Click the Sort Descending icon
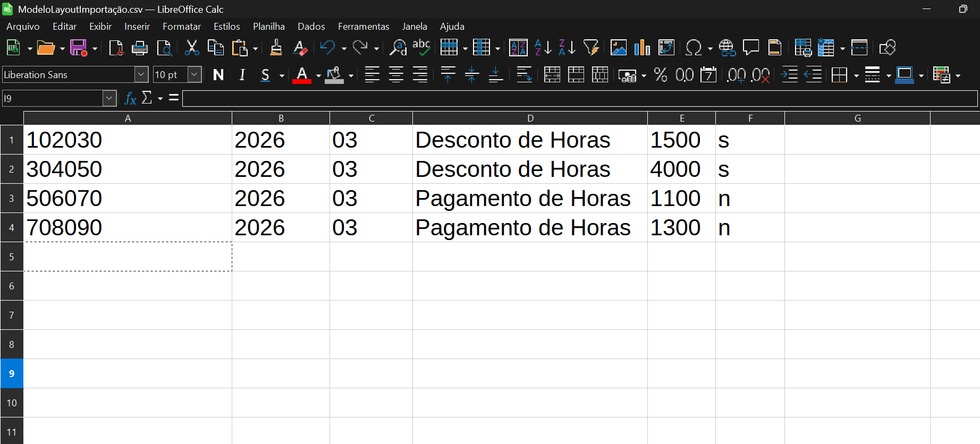This screenshot has width=980, height=444. click(567, 48)
